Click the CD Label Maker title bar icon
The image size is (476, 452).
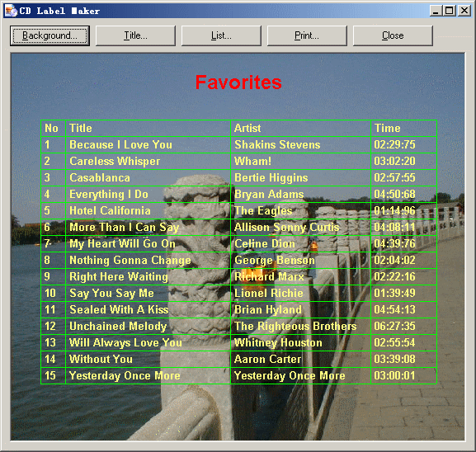(x=12, y=11)
